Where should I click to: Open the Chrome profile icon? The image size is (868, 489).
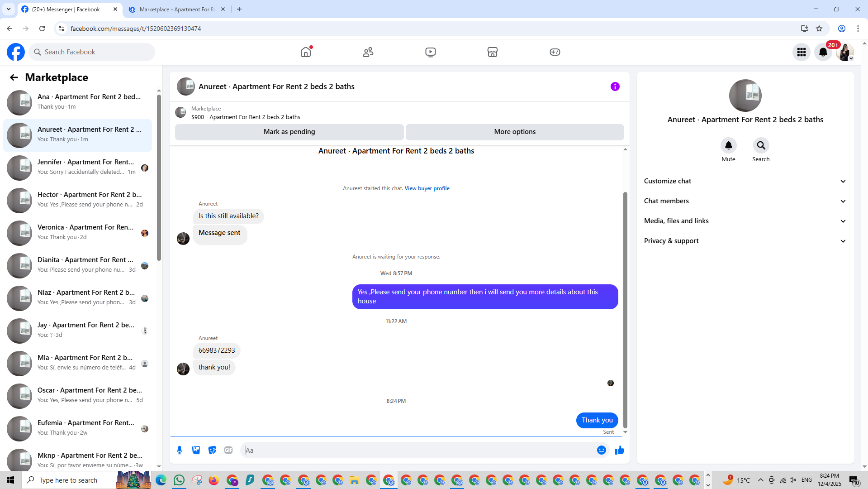[x=842, y=29]
